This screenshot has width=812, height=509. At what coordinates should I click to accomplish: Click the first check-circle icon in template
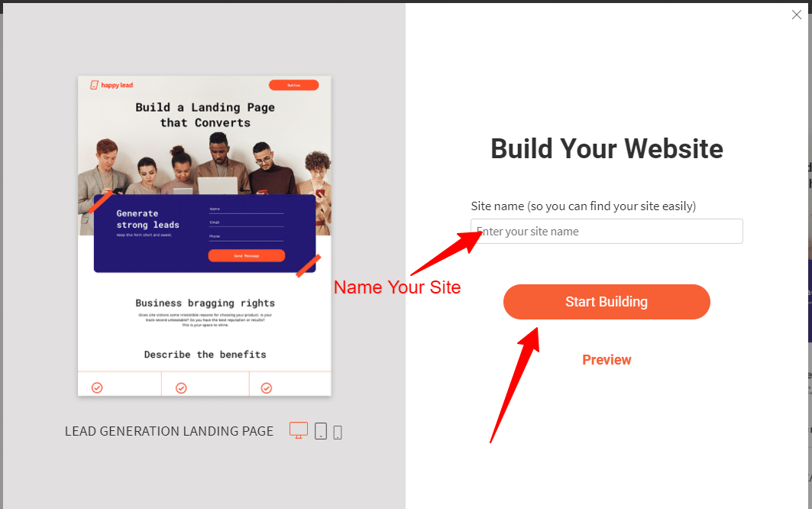(x=97, y=387)
